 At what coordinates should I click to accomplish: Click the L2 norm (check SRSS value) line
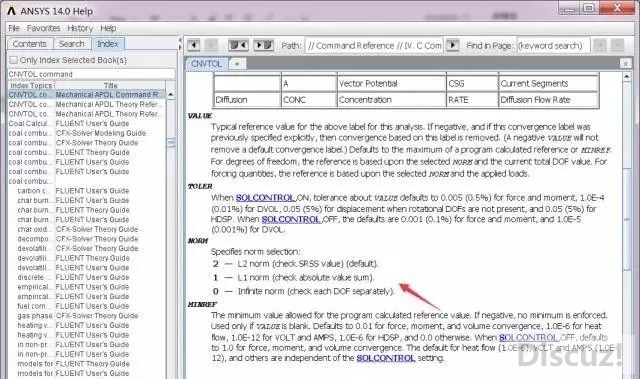[296, 264]
